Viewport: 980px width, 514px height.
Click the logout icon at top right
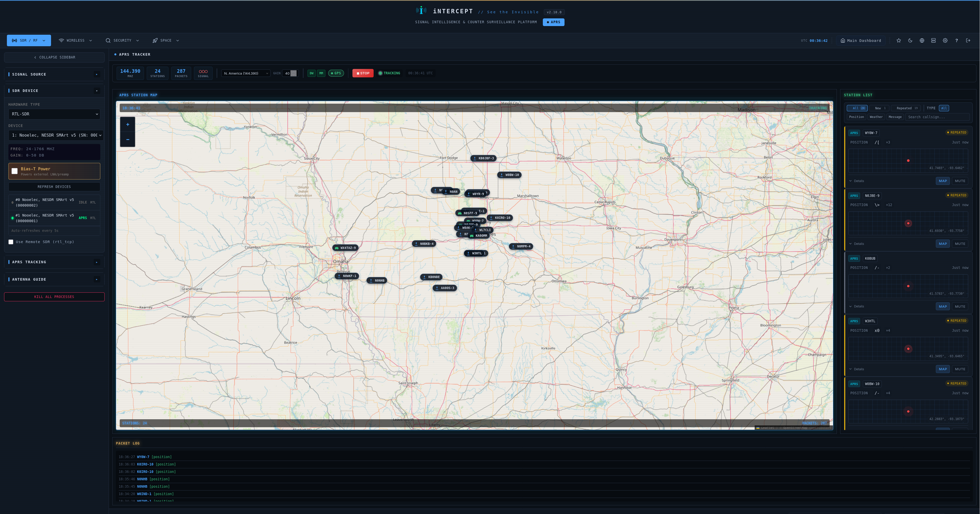(968, 40)
